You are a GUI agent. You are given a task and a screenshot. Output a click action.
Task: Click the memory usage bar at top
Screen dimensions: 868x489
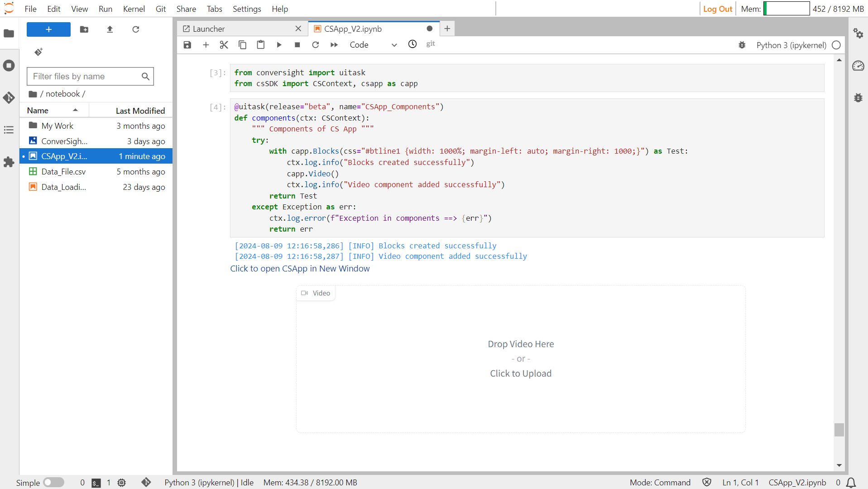(x=786, y=9)
